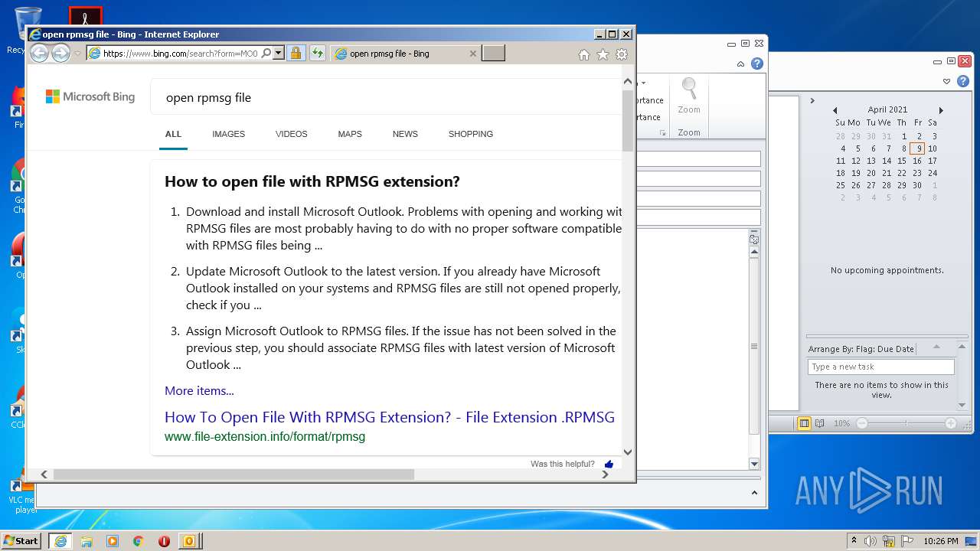Click the zoom in plus button

951,423
